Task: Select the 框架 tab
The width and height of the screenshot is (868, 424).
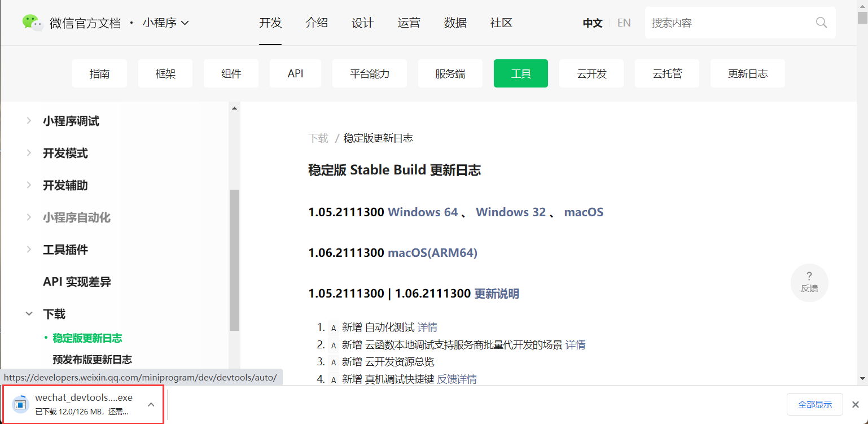Action: pyautogui.click(x=165, y=73)
